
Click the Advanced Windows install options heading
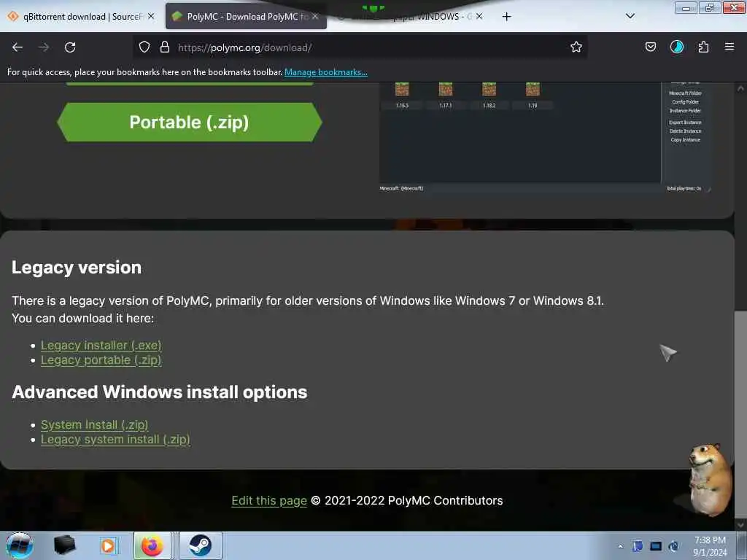tap(160, 392)
